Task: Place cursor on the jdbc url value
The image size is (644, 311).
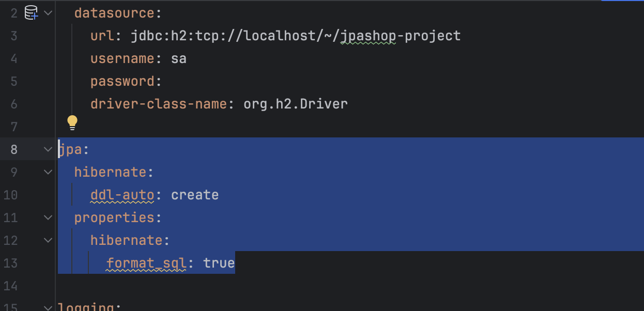Action: click(296, 36)
